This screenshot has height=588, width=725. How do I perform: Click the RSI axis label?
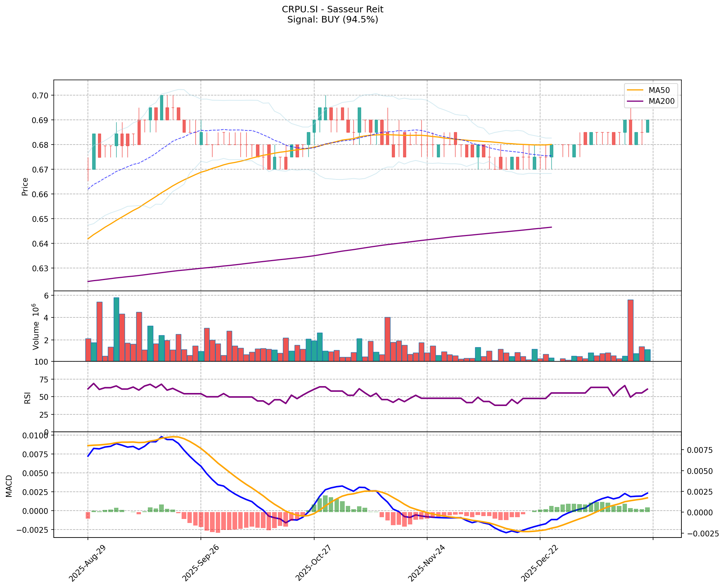(x=28, y=398)
